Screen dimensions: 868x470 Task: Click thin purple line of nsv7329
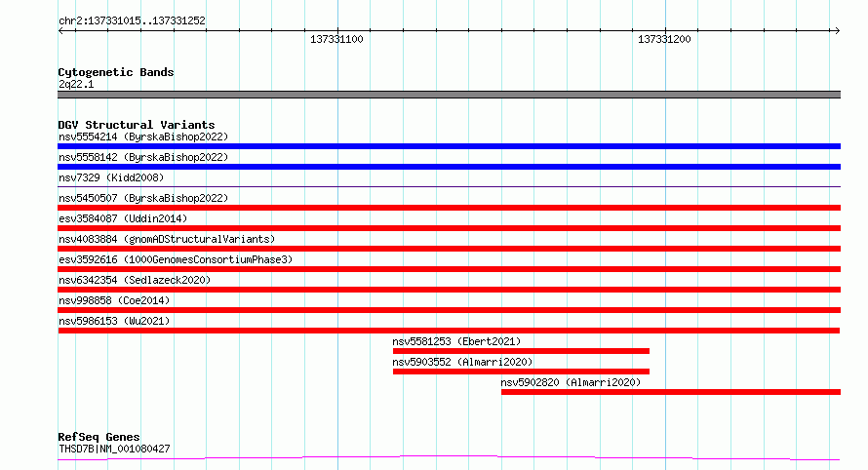(449, 186)
